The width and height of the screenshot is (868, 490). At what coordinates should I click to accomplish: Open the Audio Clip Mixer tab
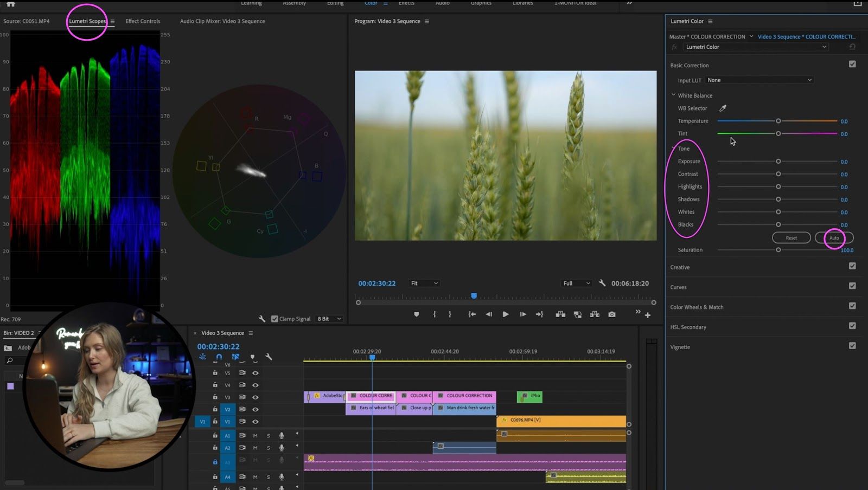[x=222, y=21]
